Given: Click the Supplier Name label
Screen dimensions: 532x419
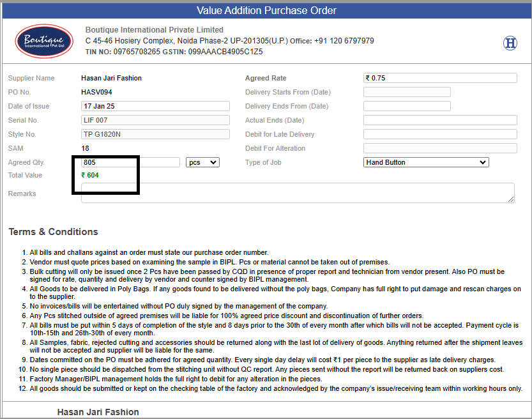Looking at the screenshot, I should click(x=31, y=78).
